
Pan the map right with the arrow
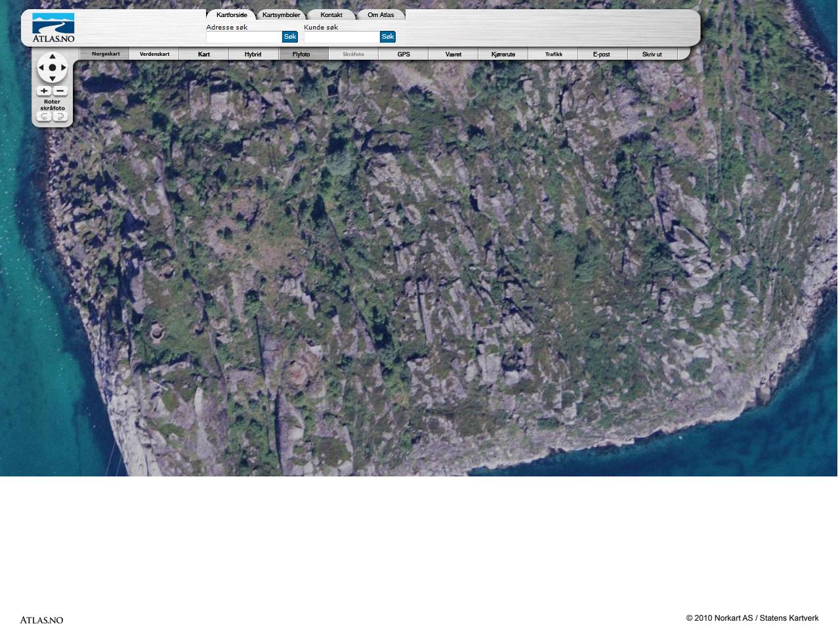click(64, 68)
